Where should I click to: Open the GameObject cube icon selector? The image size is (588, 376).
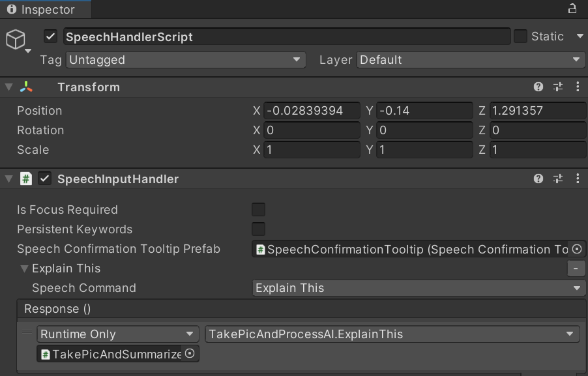click(x=16, y=39)
